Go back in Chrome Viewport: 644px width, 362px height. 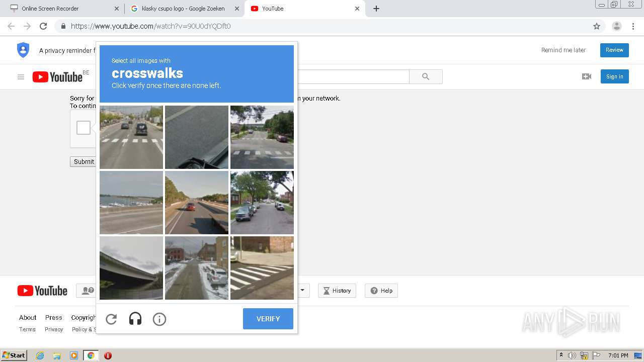[x=11, y=26]
